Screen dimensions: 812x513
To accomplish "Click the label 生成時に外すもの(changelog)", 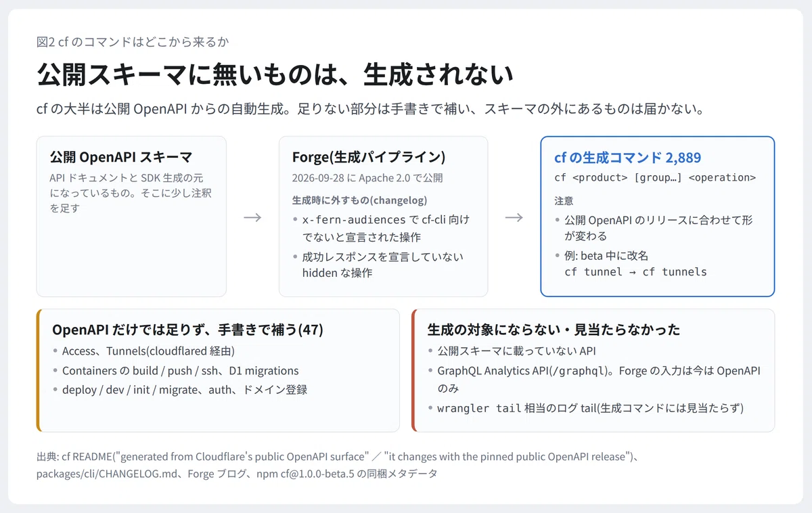I will coord(359,200).
